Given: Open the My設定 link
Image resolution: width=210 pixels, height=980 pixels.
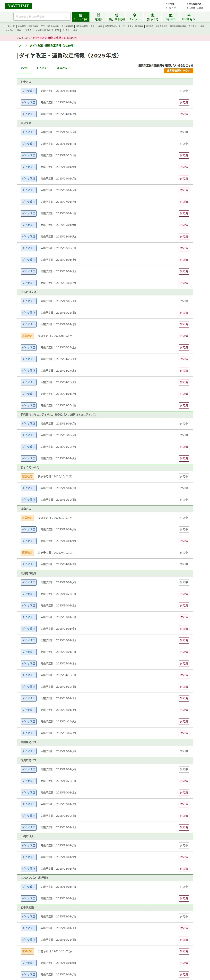Looking at the screenshot, I should (171, 4).
